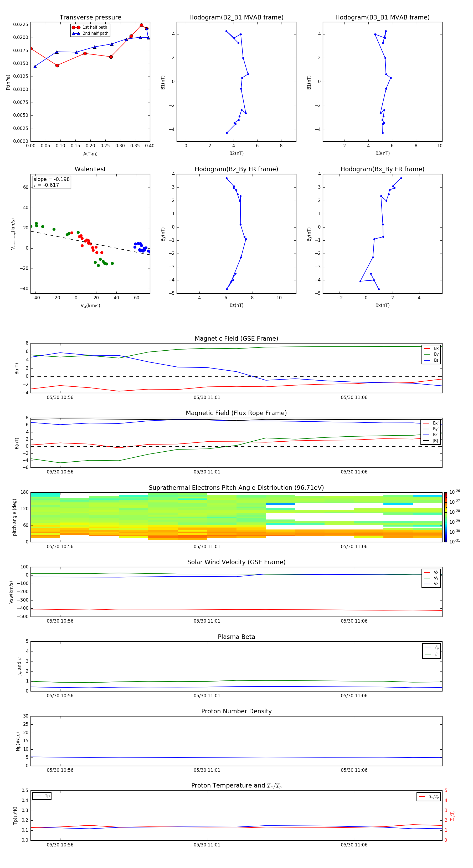Click the 'B3(nT)' axis label

[x=382, y=153]
